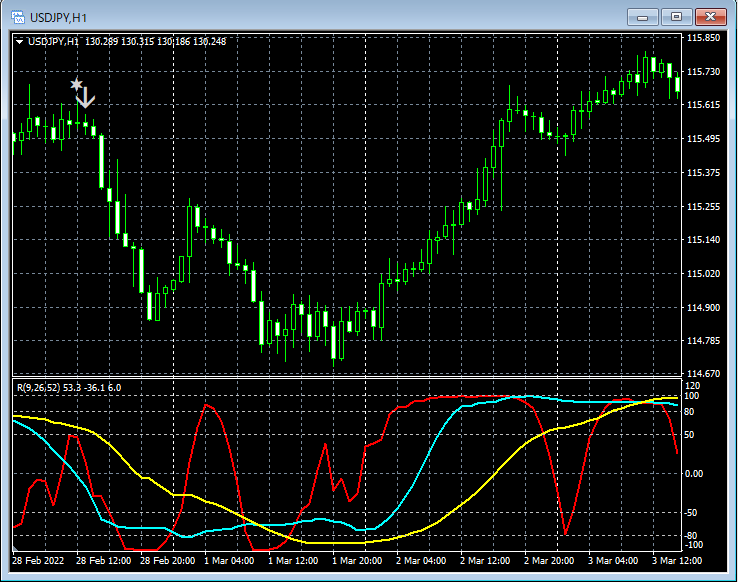Click the 114.670 price scale label
This screenshot has width=739, height=582.
704,374
